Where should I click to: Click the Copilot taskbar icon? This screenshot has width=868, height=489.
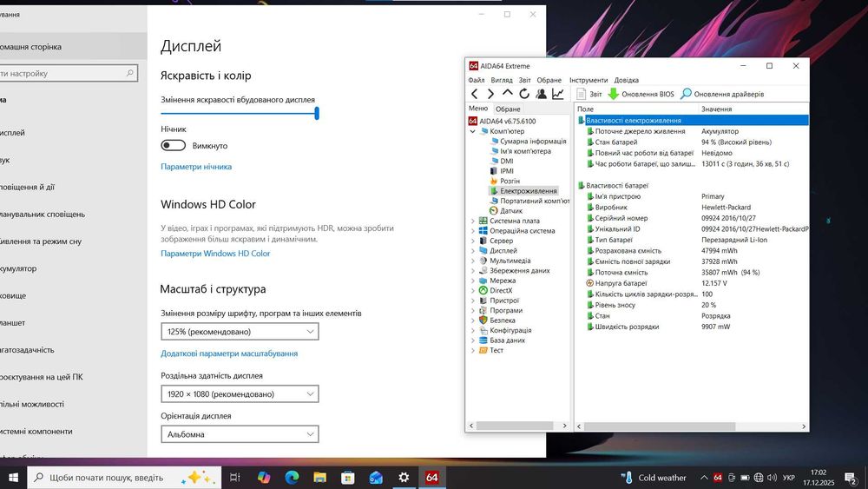pos(264,478)
